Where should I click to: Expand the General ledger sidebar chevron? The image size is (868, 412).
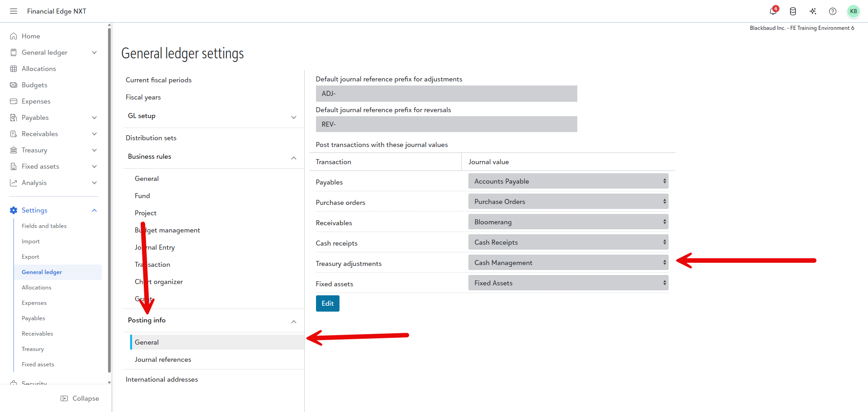pyautogui.click(x=94, y=52)
